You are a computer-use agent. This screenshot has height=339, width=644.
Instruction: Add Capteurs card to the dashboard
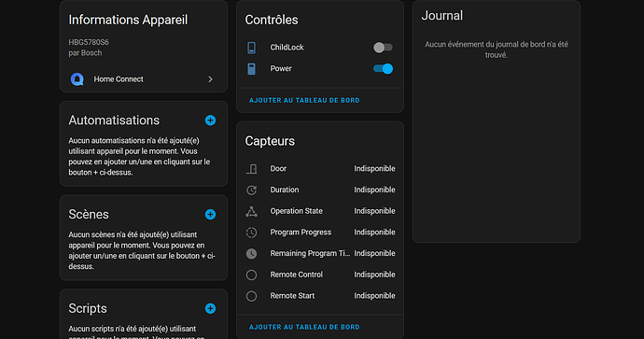[x=304, y=327]
